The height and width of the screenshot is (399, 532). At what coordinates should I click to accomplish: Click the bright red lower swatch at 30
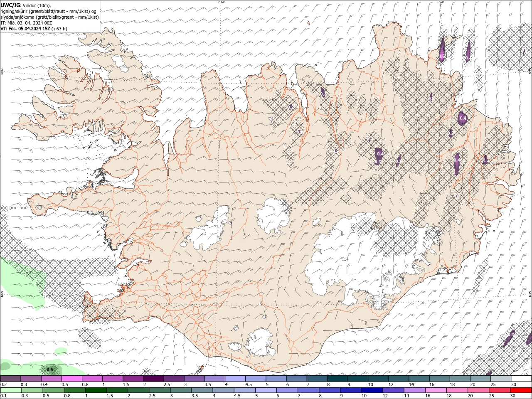click(x=521, y=390)
